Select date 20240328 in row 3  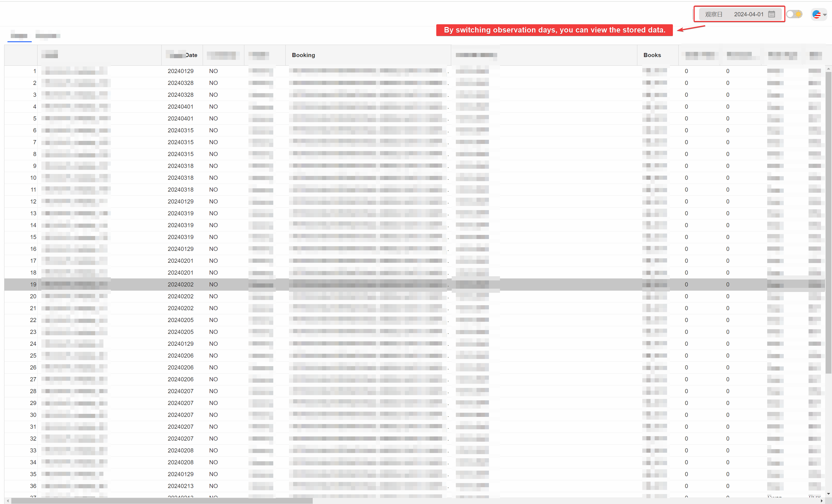[x=181, y=95]
